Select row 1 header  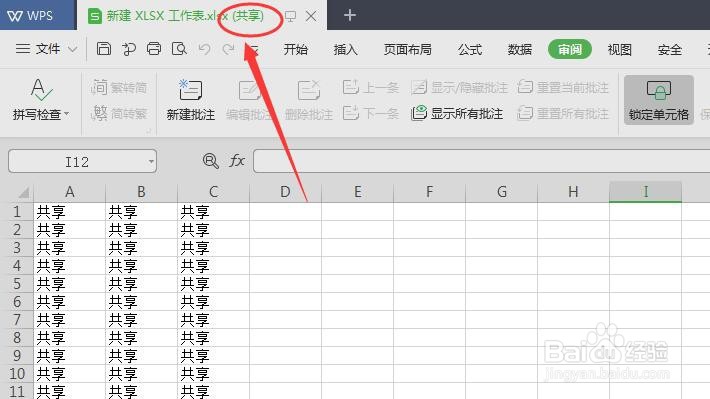[x=17, y=212]
